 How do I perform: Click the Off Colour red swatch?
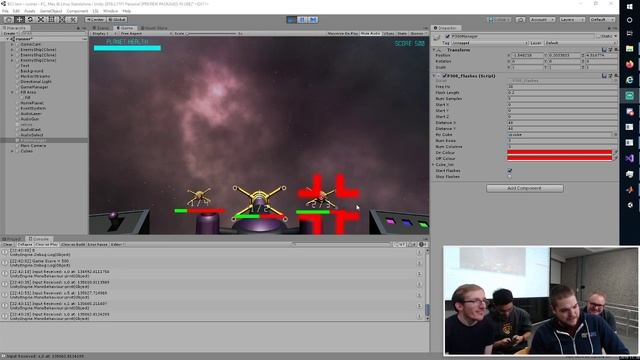tap(560, 158)
